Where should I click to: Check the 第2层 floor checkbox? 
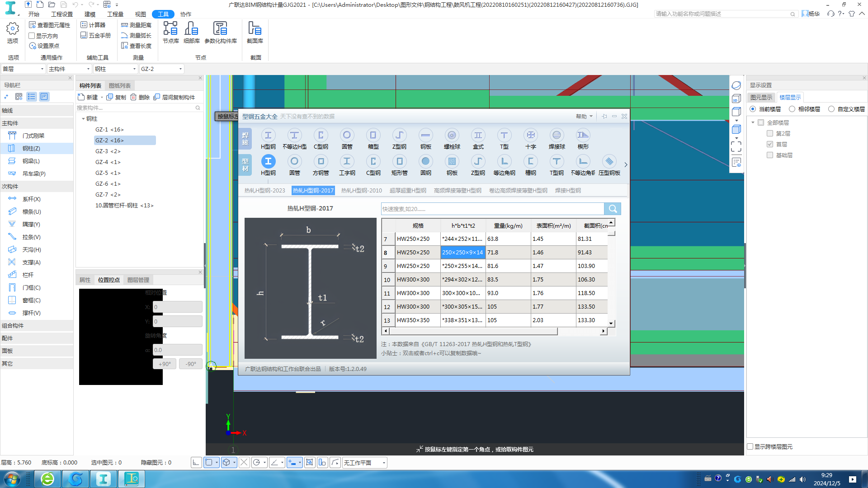[x=770, y=133]
